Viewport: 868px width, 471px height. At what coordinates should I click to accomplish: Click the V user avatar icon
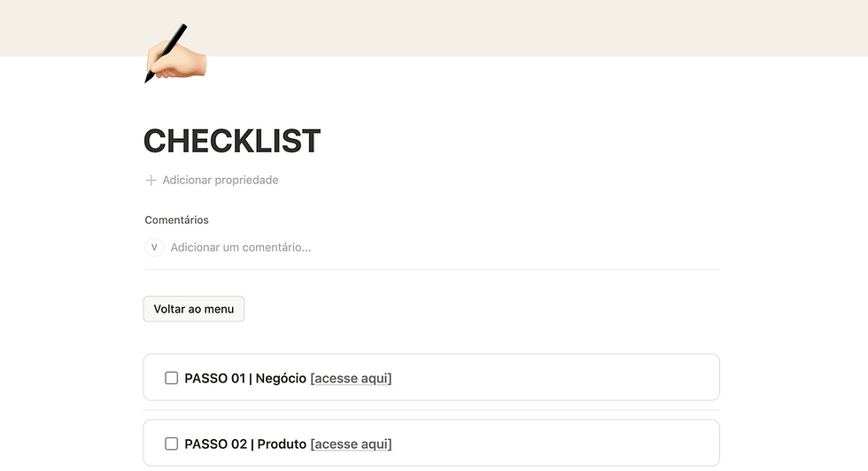pyautogui.click(x=154, y=247)
